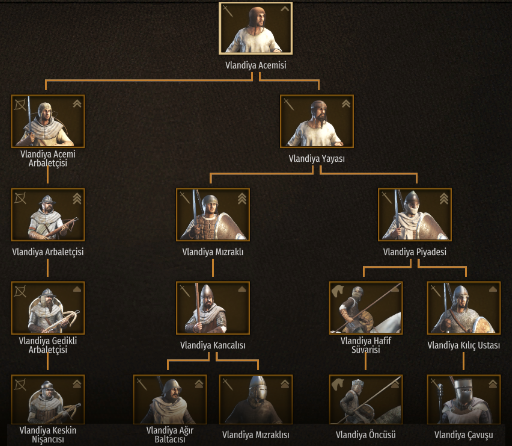Open the Vlandiya Yayası troop card
This screenshot has width=512, height=446.
[317, 121]
